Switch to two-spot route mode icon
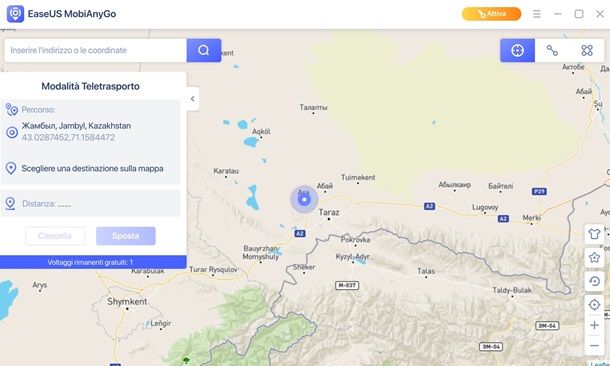The image size is (610, 366). click(552, 50)
